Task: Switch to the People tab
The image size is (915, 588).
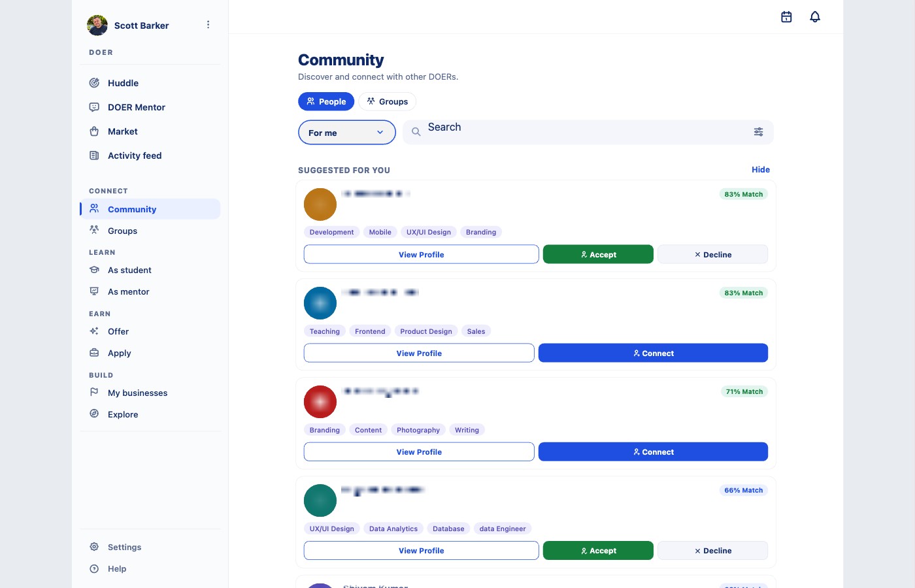Action: point(326,101)
